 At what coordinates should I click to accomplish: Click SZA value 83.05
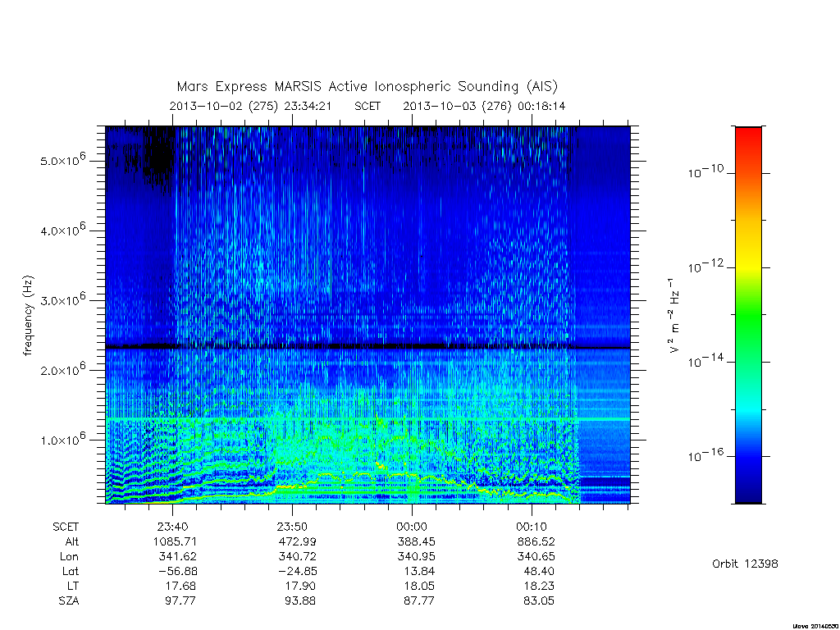pyautogui.click(x=539, y=601)
